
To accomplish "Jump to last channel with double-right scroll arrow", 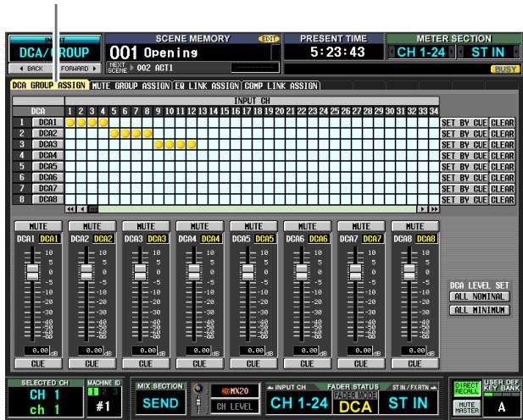I will pyautogui.click(x=434, y=209).
